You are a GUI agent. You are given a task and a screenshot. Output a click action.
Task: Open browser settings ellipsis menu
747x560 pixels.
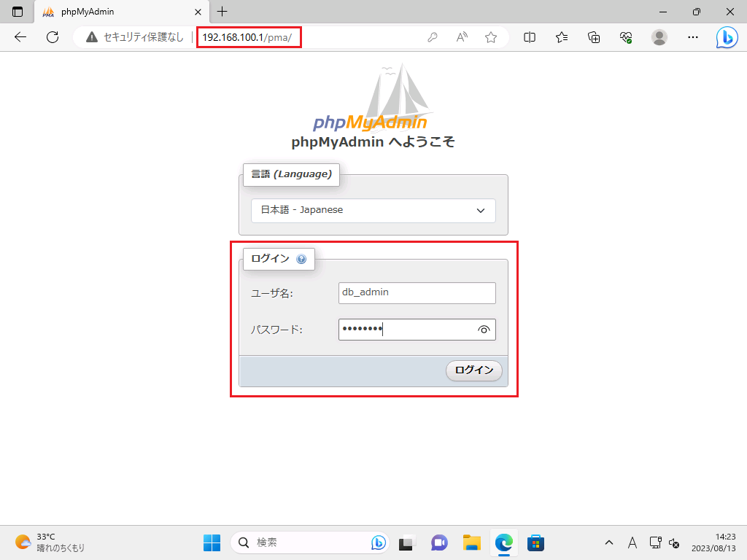694,37
